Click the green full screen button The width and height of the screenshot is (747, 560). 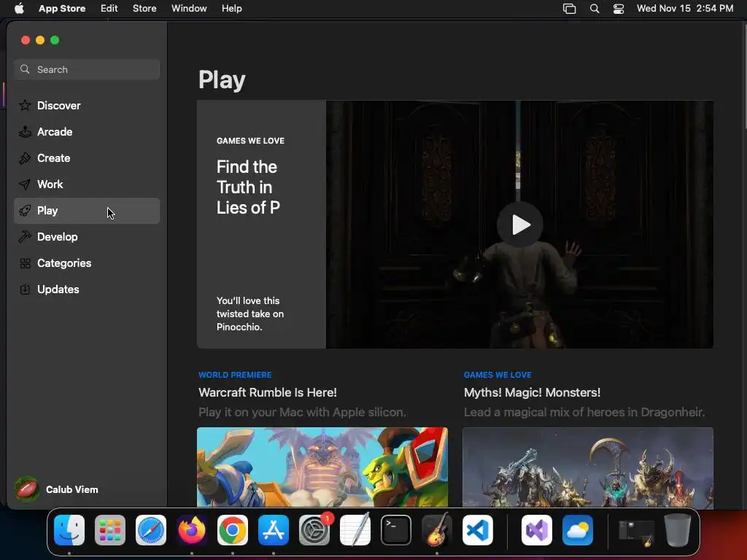(55, 40)
